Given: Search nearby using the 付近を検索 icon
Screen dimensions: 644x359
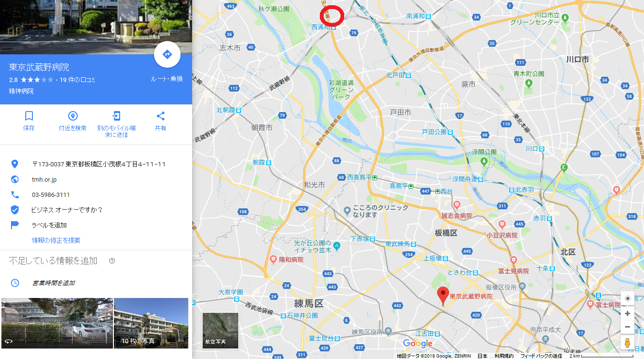Looking at the screenshot, I should click(72, 116).
